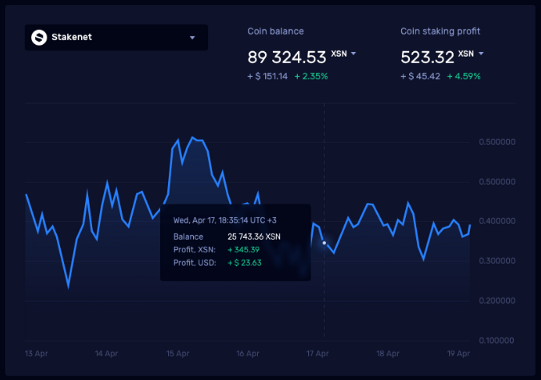The image size is (541, 380).
Task: Click the tooltip balance 25 743.36 XSN
Action: pyautogui.click(x=254, y=237)
